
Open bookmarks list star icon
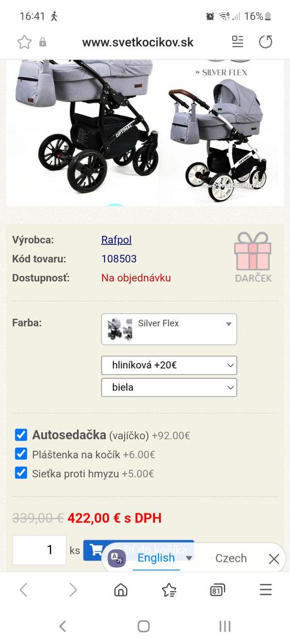coord(169,590)
